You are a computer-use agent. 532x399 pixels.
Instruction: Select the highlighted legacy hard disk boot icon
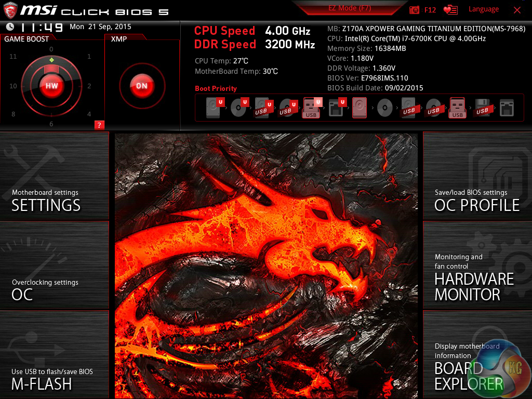[360, 108]
